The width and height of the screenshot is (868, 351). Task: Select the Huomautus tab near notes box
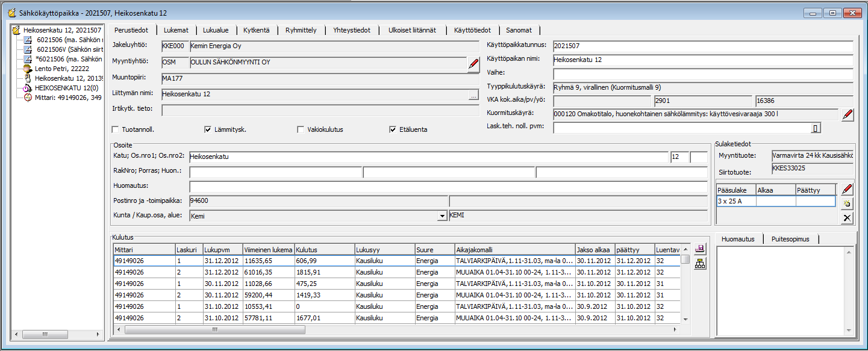pos(738,239)
